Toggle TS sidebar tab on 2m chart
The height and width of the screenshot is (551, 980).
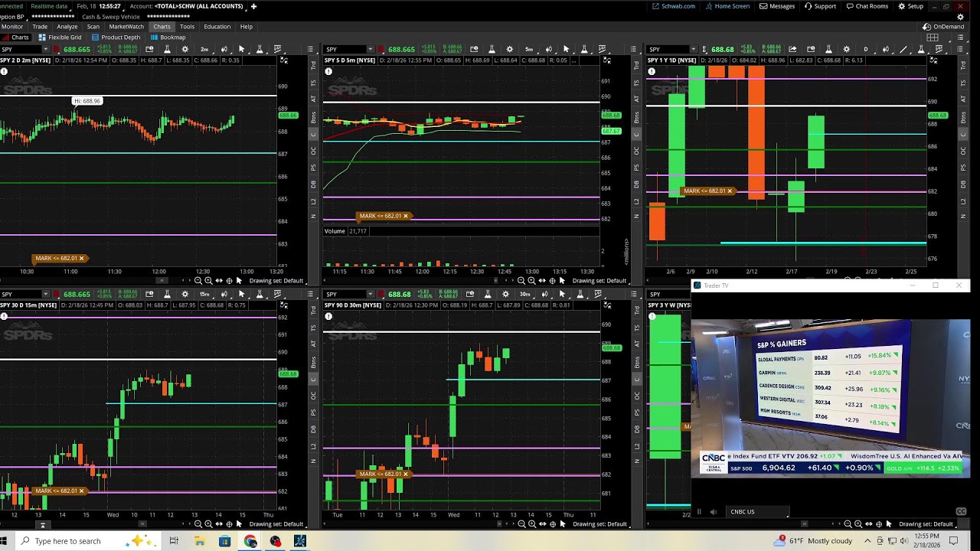(x=313, y=83)
